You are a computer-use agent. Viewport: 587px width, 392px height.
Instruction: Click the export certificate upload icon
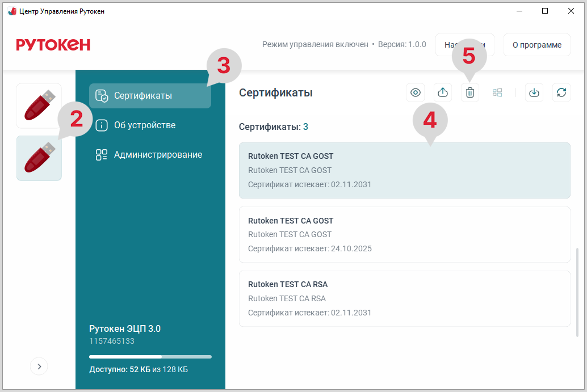[443, 92]
